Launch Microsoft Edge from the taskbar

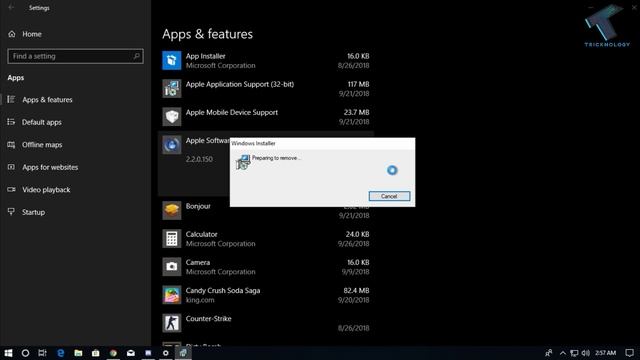tap(60, 353)
